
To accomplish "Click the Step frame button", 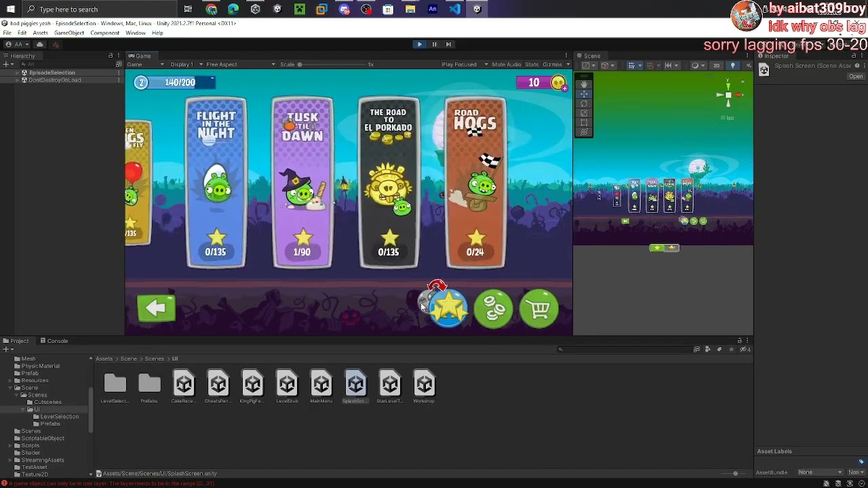I will pos(448,44).
